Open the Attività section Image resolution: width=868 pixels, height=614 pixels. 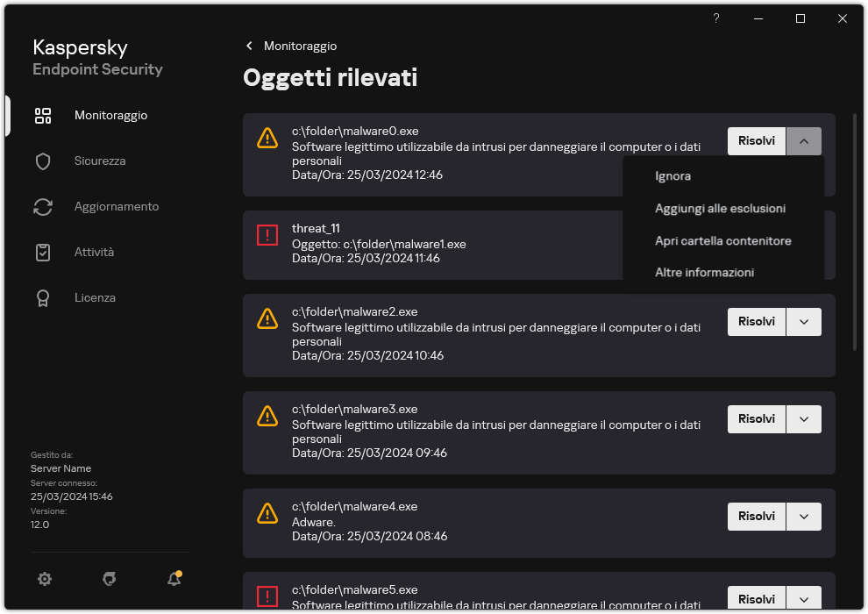(x=95, y=252)
